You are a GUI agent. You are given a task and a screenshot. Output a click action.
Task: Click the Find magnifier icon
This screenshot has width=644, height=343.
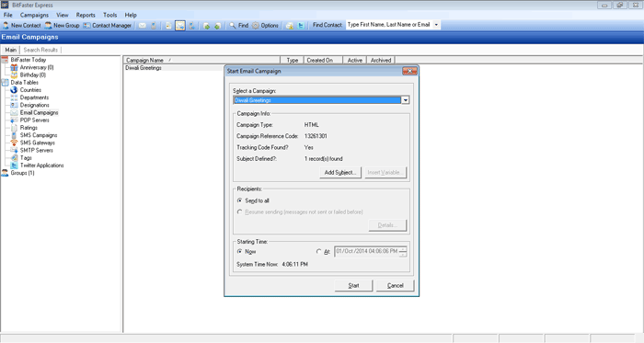(x=233, y=26)
